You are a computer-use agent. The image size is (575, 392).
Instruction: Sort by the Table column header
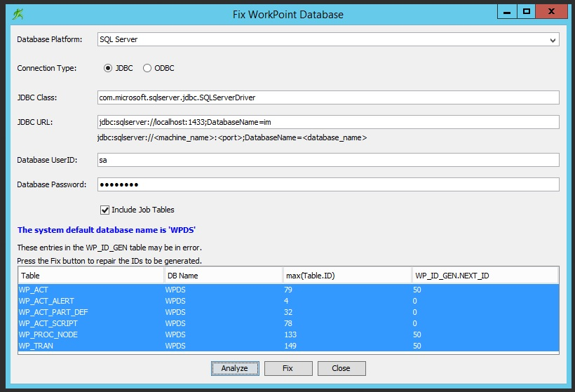pos(90,276)
